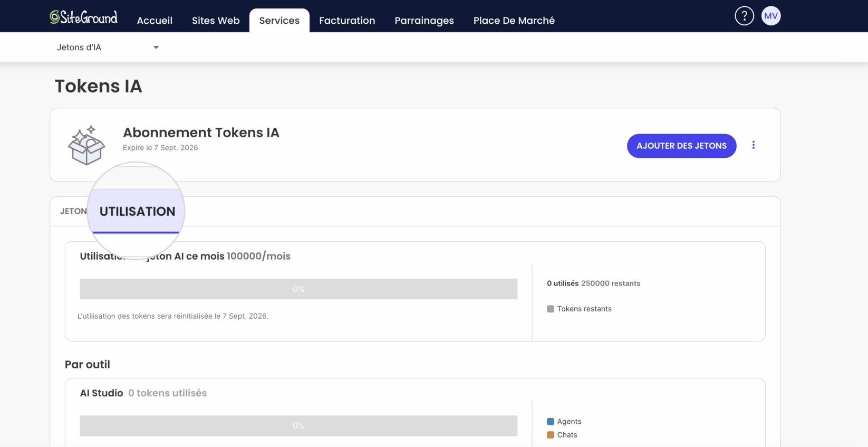This screenshot has height=447, width=868.
Task: Open Parrainages navigation item
Action: tap(424, 21)
